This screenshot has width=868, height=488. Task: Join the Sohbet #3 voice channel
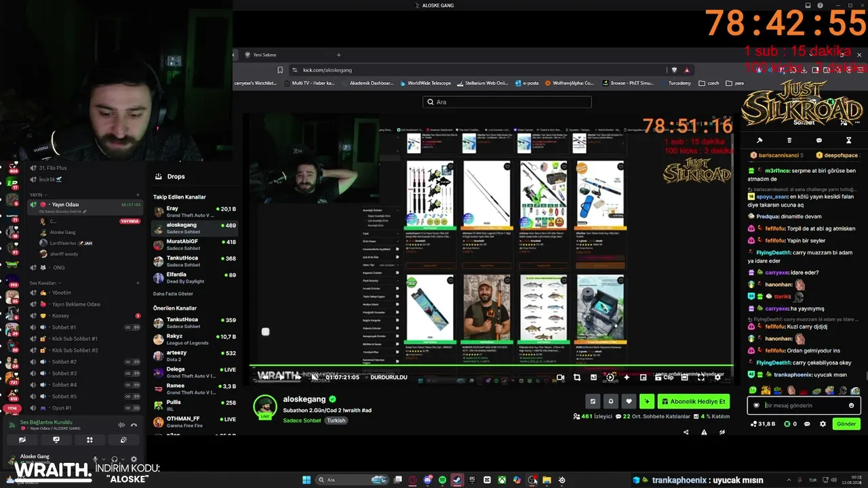tap(85, 373)
